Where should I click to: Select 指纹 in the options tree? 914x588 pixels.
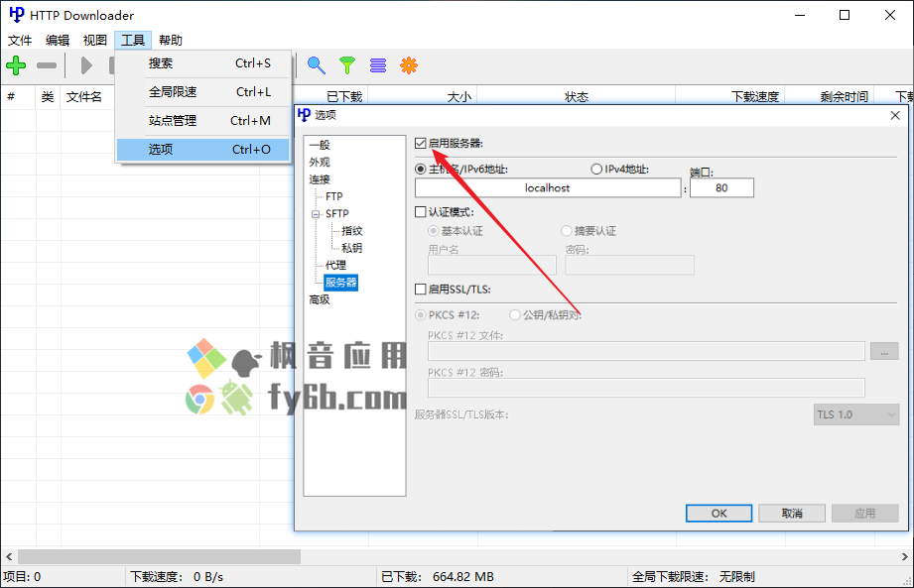coord(351,231)
